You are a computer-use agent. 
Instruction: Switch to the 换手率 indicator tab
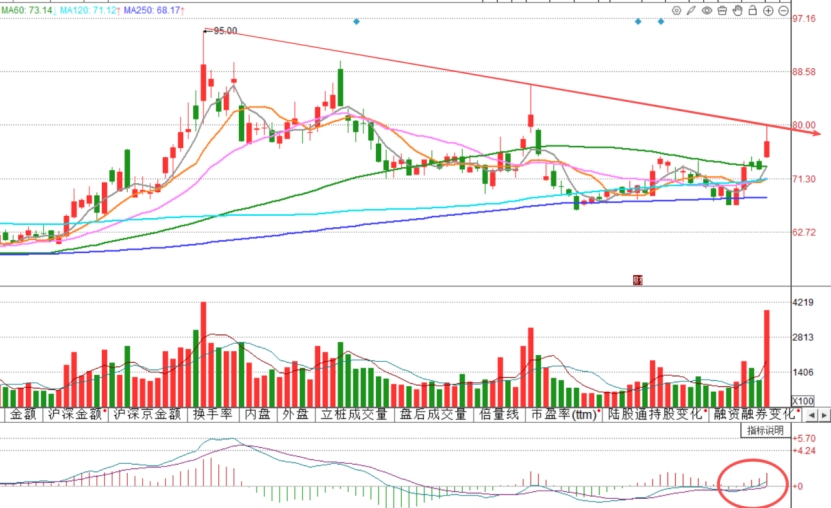pos(213,414)
